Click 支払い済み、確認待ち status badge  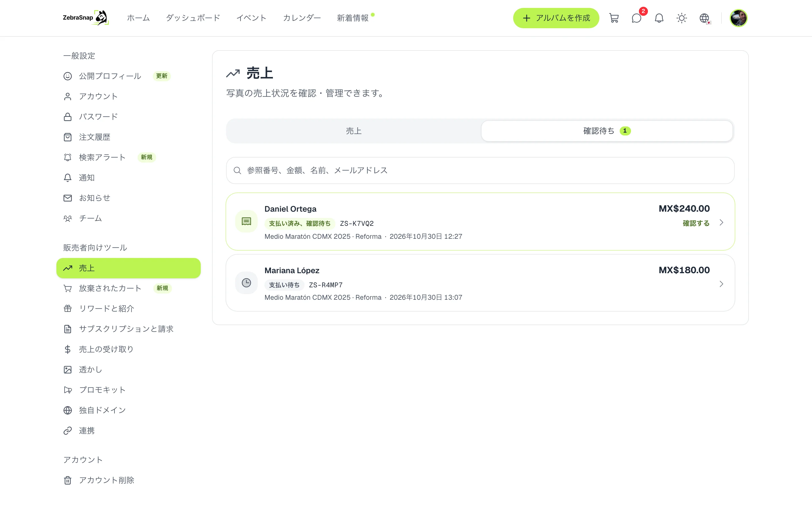[300, 224]
